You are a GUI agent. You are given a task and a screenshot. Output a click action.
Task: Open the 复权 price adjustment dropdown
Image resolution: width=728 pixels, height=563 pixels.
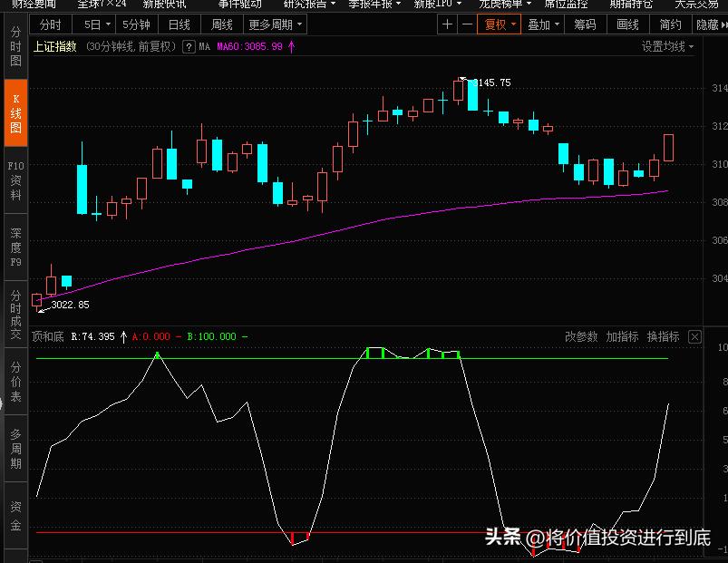coord(498,24)
